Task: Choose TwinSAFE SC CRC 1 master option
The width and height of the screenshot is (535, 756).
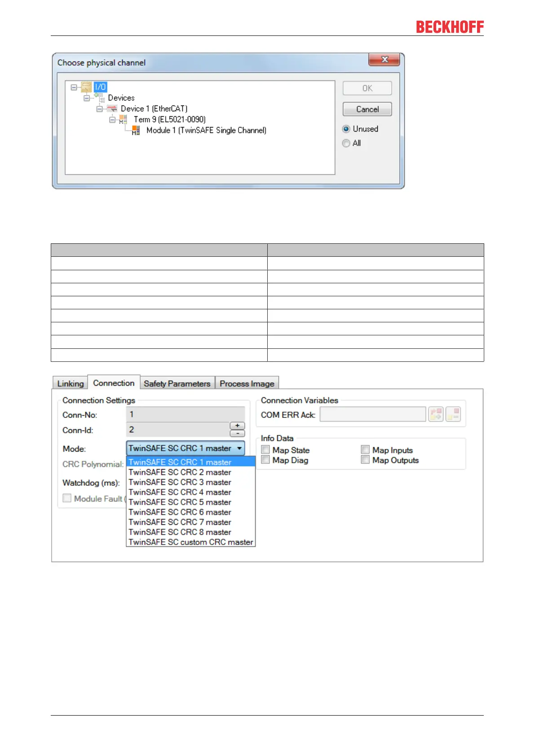Action: (191, 462)
